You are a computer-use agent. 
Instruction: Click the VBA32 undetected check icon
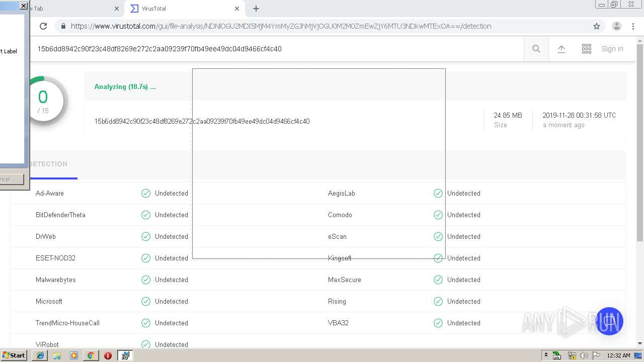(x=438, y=323)
